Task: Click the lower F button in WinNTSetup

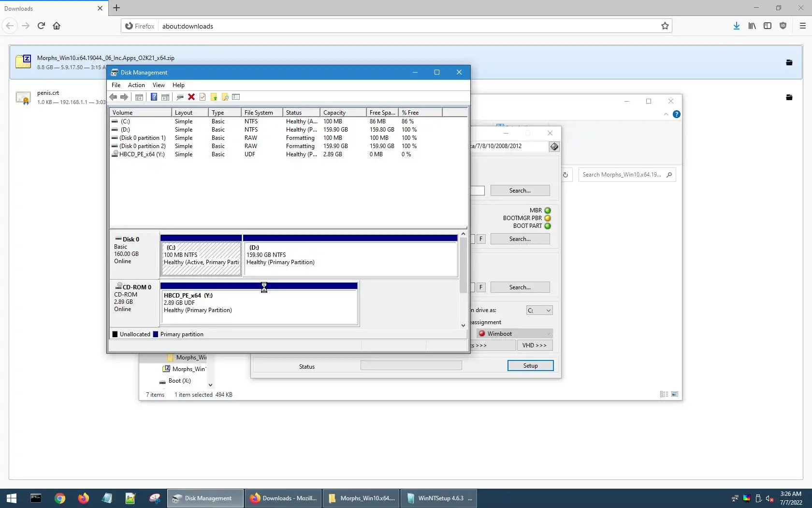Action: coord(481,287)
